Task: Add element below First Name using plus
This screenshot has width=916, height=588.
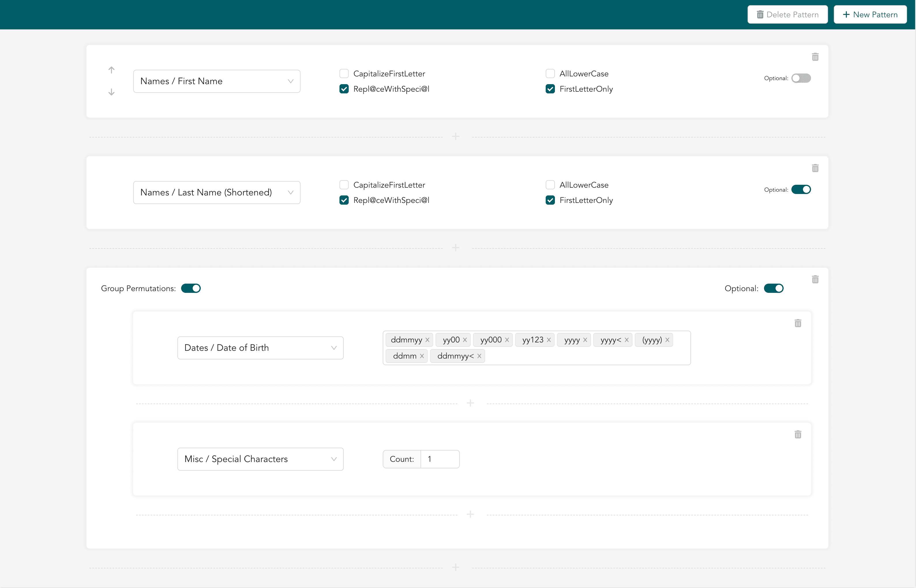Action: (x=455, y=136)
